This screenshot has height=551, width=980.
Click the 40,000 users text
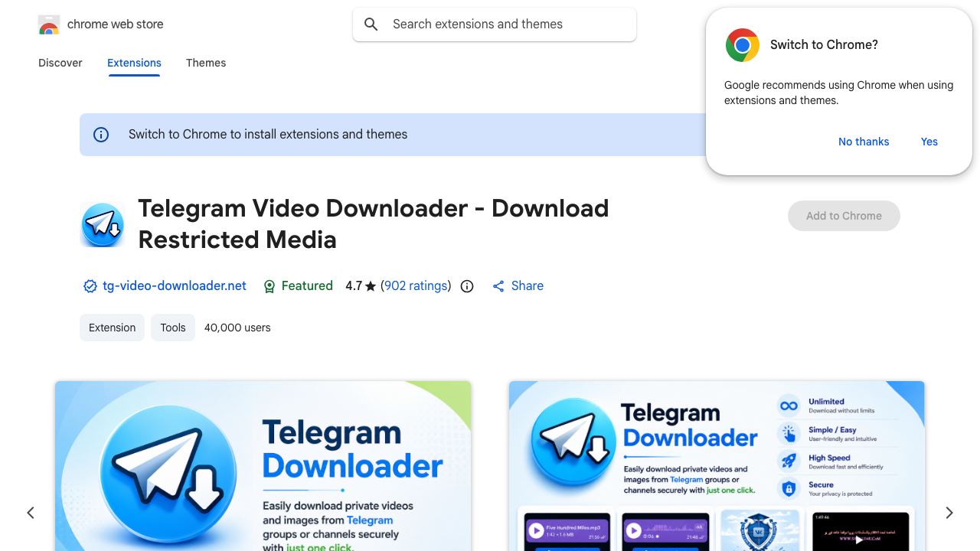[x=237, y=328]
